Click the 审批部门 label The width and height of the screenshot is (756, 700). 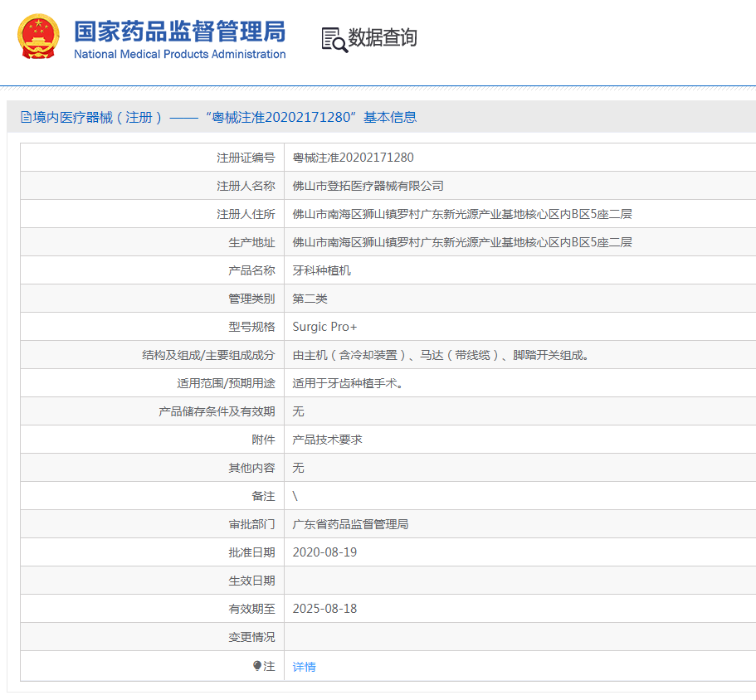click(251, 524)
